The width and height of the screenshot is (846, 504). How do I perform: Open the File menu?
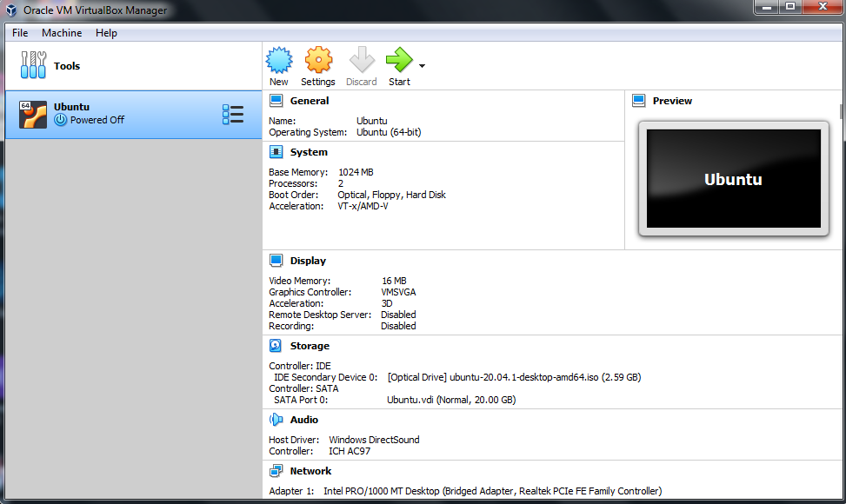19,33
